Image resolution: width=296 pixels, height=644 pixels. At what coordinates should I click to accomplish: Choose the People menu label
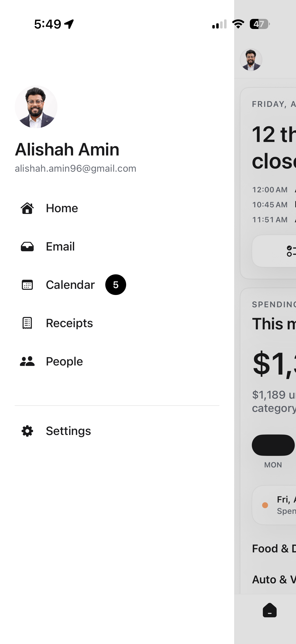point(64,361)
